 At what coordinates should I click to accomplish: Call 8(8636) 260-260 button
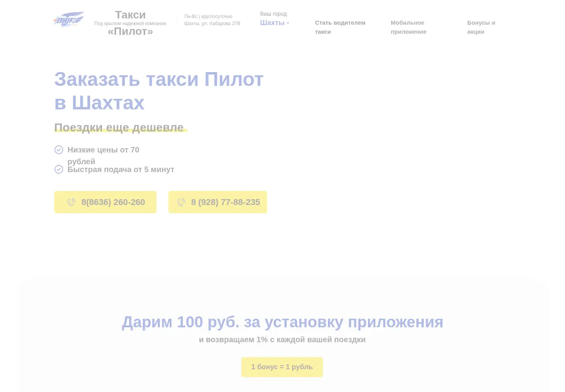105,202
